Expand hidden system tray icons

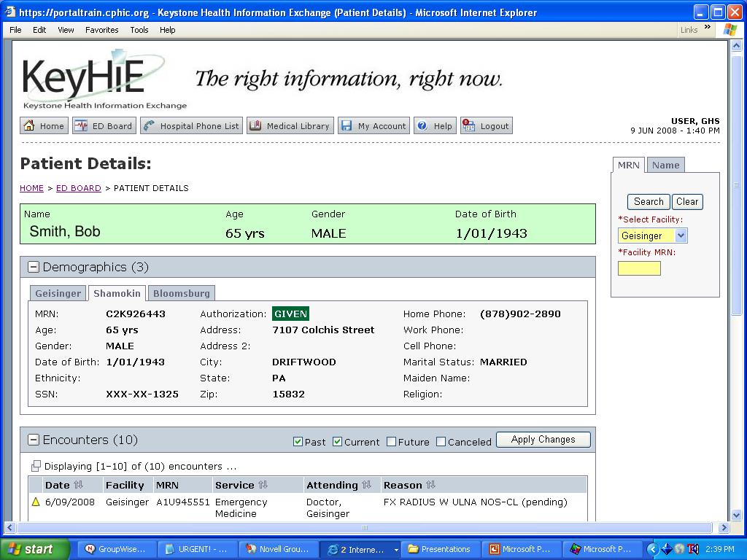[651, 549]
